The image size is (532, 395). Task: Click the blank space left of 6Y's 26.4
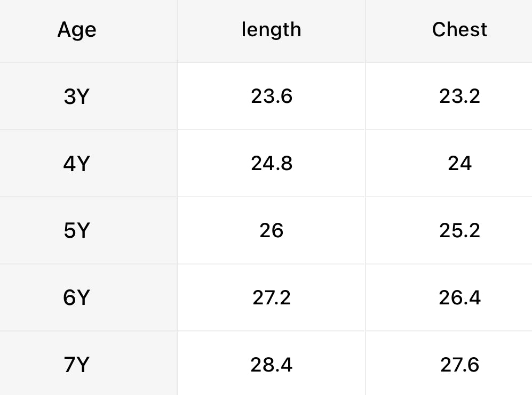(400, 297)
